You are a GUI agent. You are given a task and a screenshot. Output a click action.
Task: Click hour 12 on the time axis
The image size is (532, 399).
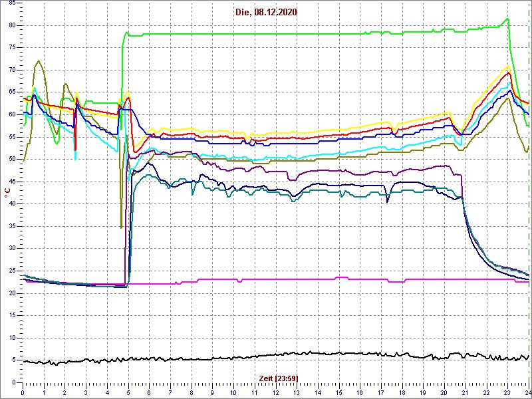275,392
